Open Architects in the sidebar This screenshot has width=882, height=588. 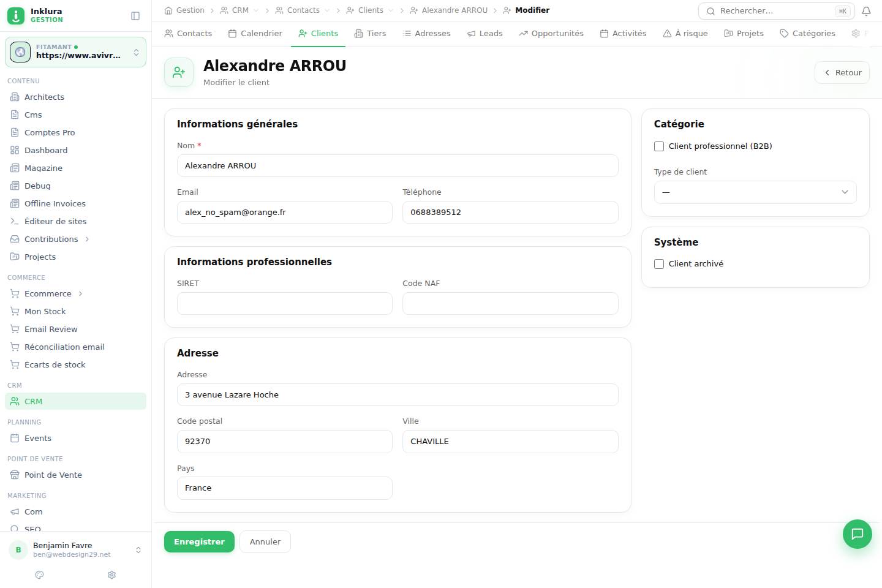pyautogui.click(x=75, y=97)
